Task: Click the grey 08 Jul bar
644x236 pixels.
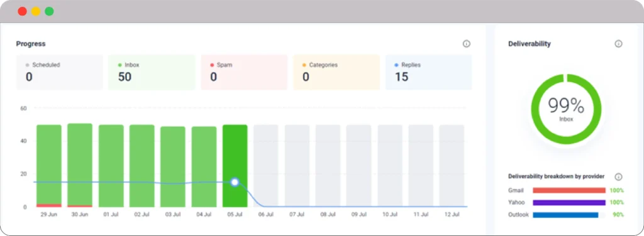Action: [x=328, y=166]
